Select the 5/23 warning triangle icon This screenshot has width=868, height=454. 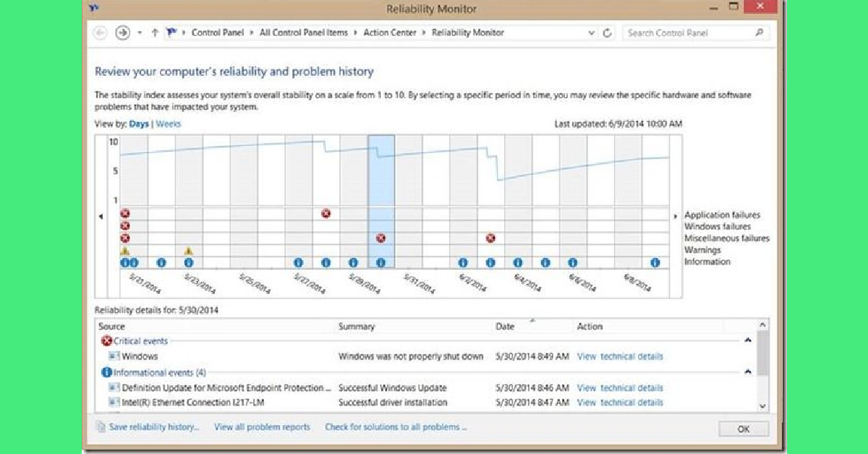click(x=189, y=251)
